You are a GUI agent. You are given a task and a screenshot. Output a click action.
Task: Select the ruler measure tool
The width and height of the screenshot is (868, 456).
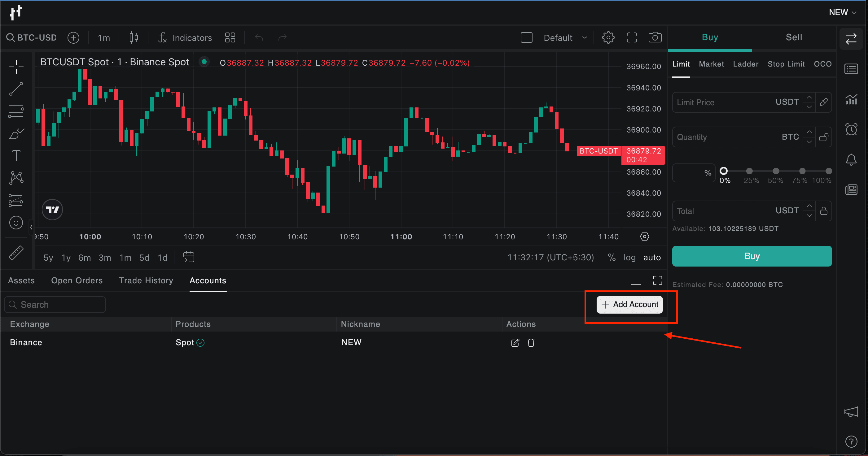click(x=16, y=253)
